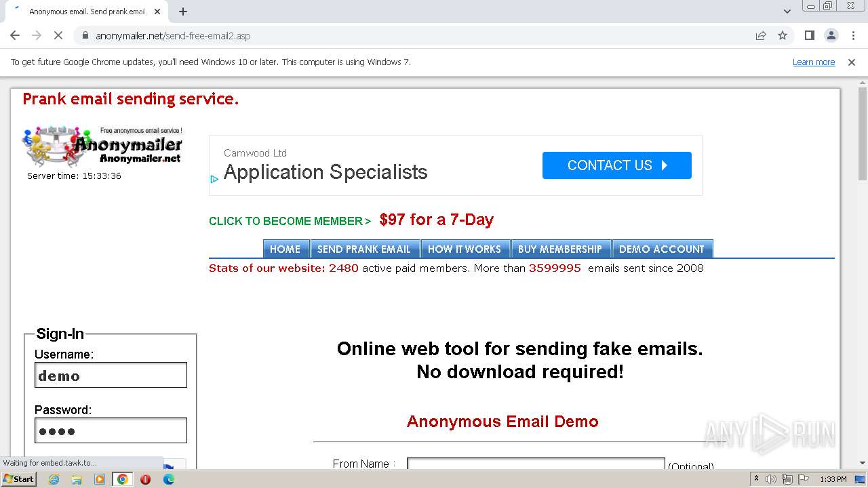Open HOW IT WORKS menu
The height and width of the screenshot is (488, 868).
tap(465, 249)
